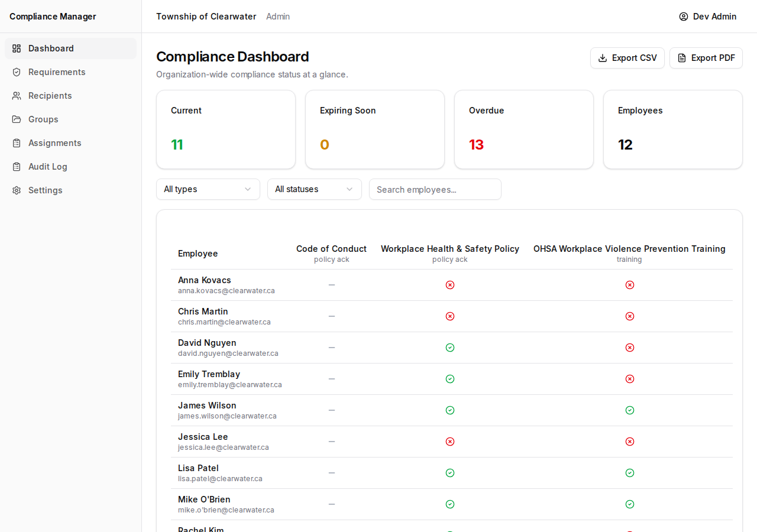This screenshot has width=757, height=532.
Task: Click the Overdue count card
Action: click(x=524, y=129)
